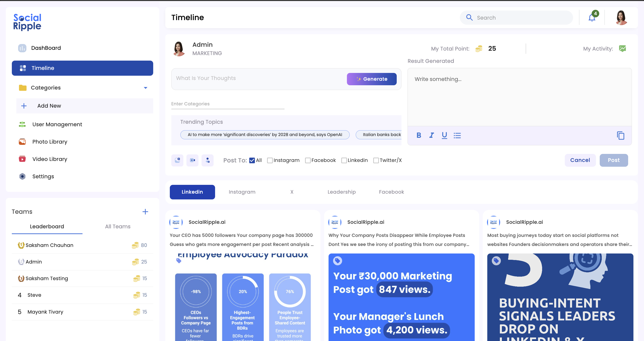Image resolution: width=644 pixels, height=341 pixels.
Task: Apply italic formatting in editor
Action: (431, 136)
